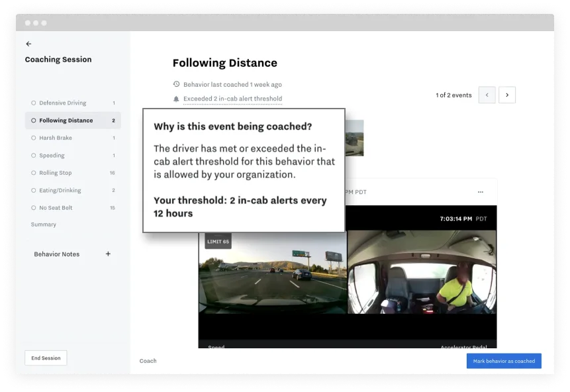Click 'Behavior last coached 1 week ago'
This screenshot has height=392, width=570.
232,84
